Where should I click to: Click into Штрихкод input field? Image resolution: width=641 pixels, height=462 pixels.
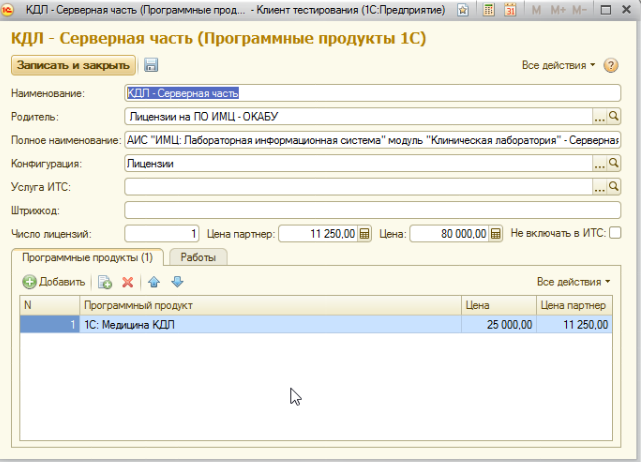[x=372, y=211]
